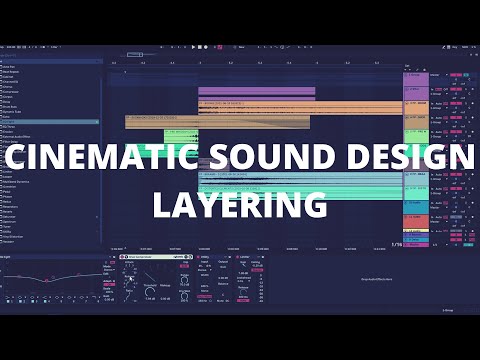Screen dimensions: 480x360
Task: Click the EQ Eight output Gain value
Action: tap(109, 299)
